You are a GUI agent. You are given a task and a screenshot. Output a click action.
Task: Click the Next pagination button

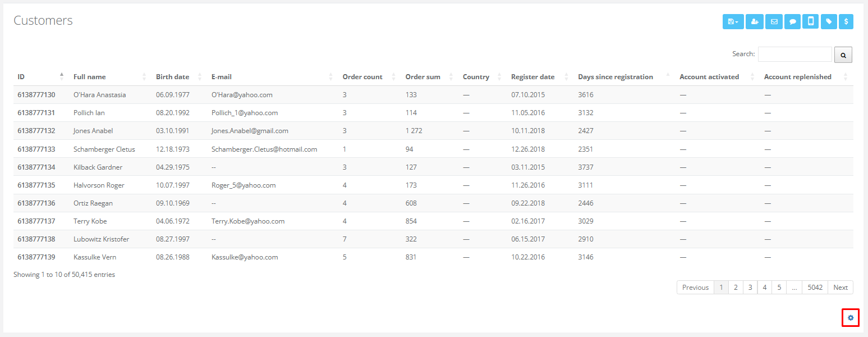tap(840, 288)
